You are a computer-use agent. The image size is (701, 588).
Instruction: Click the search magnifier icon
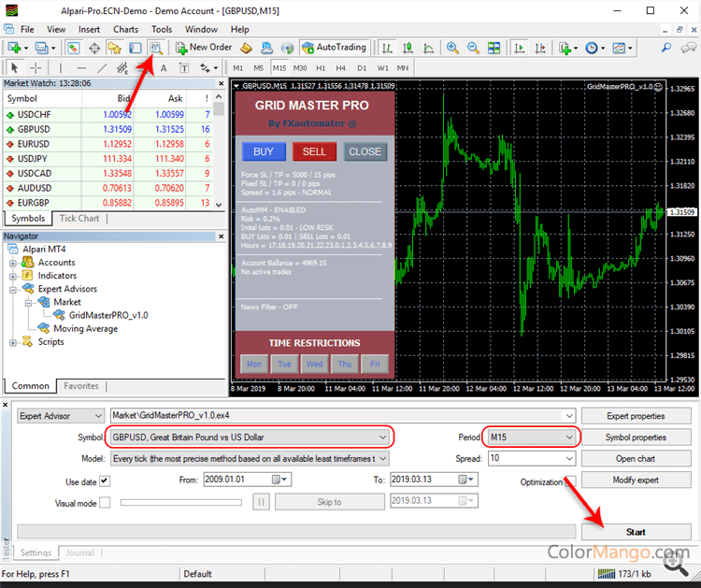pos(666,48)
